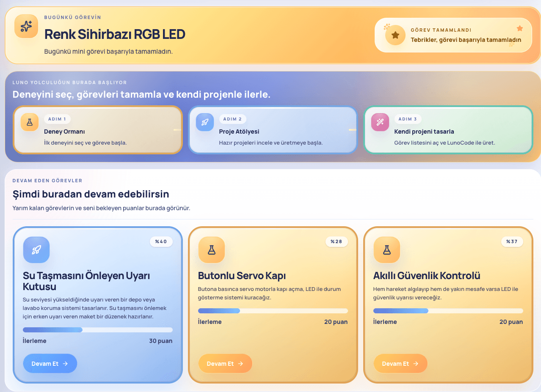Continue the Akıllı Güvenlik Kontrolü task
Screen dimensions: 541x392
coord(400,364)
